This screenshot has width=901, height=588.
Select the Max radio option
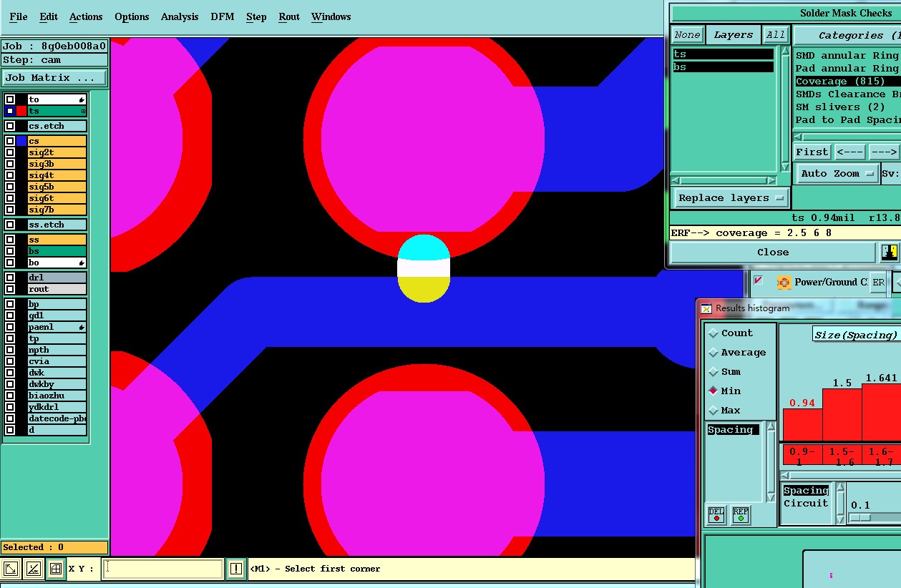click(x=714, y=411)
